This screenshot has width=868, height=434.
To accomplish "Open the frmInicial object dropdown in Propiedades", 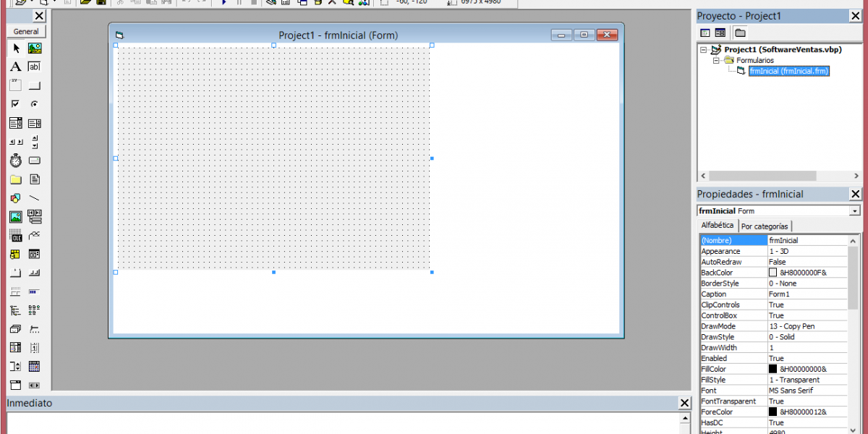I will coord(855,211).
